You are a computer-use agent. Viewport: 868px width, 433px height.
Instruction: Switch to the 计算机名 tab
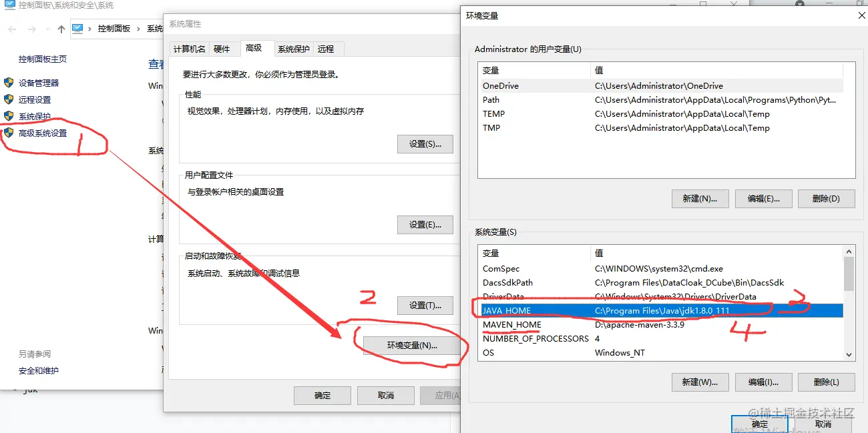coord(189,49)
